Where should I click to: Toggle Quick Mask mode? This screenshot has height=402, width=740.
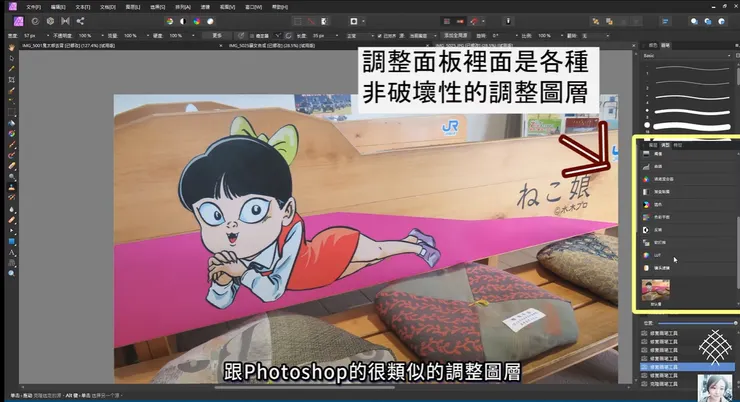click(354, 21)
